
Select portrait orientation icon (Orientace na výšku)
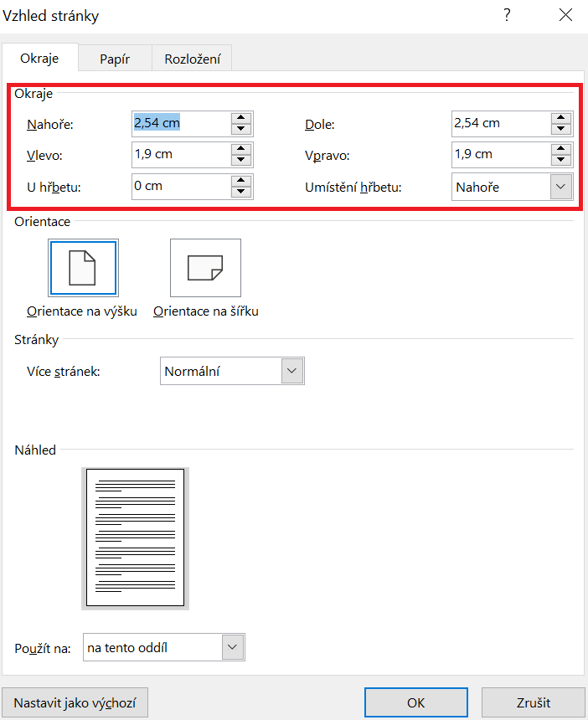(83, 268)
